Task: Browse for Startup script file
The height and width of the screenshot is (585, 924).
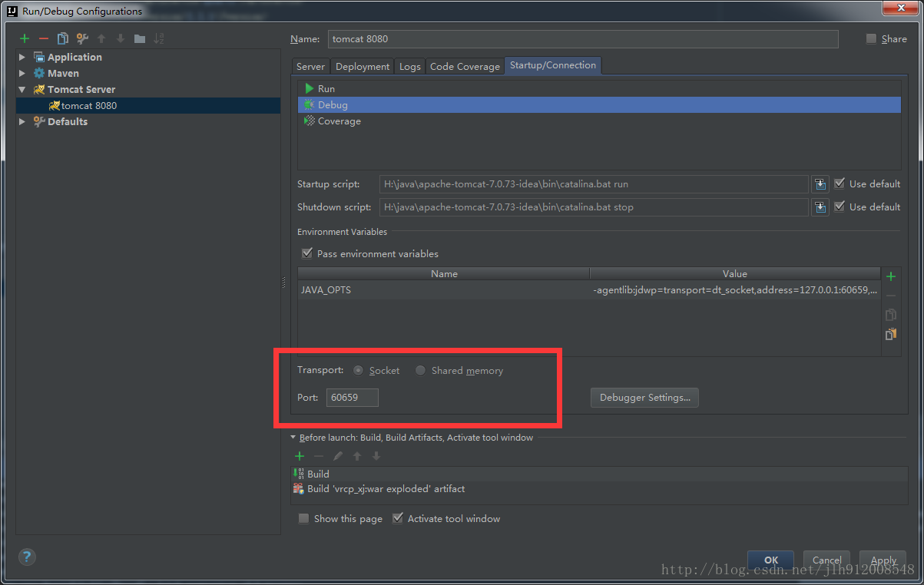Action: click(x=820, y=184)
